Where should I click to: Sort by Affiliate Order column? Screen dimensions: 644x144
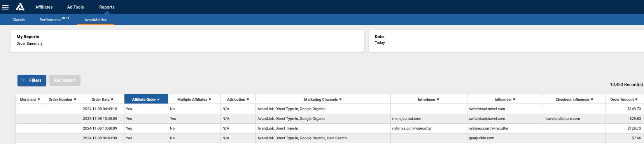pyautogui.click(x=146, y=99)
